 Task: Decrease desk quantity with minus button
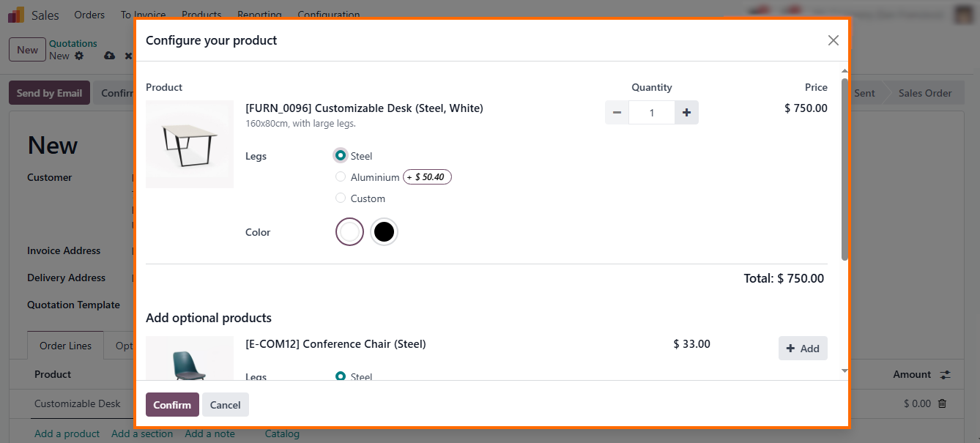617,113
